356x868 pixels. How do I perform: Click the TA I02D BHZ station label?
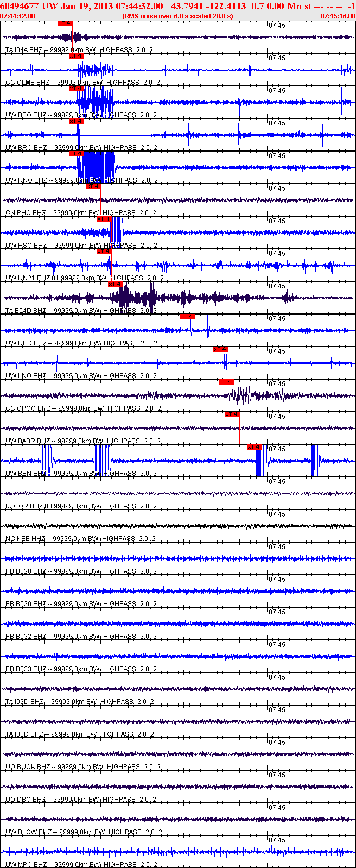[x=25, y=702]
